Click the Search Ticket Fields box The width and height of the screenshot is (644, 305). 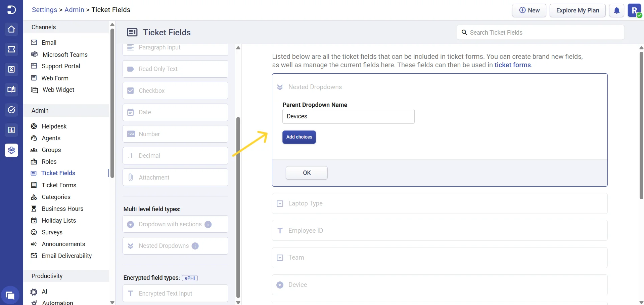pyautogui.click(x=541, y=33)
